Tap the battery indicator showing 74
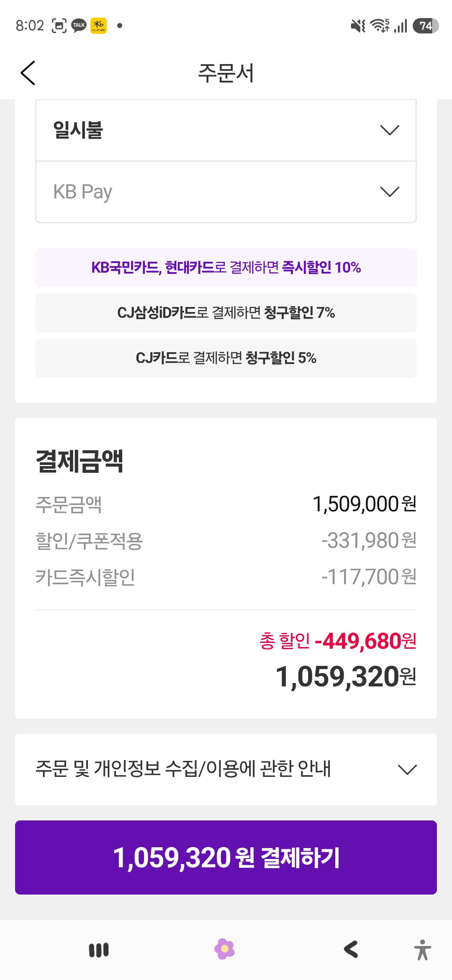452x980 pixels. 426,26
